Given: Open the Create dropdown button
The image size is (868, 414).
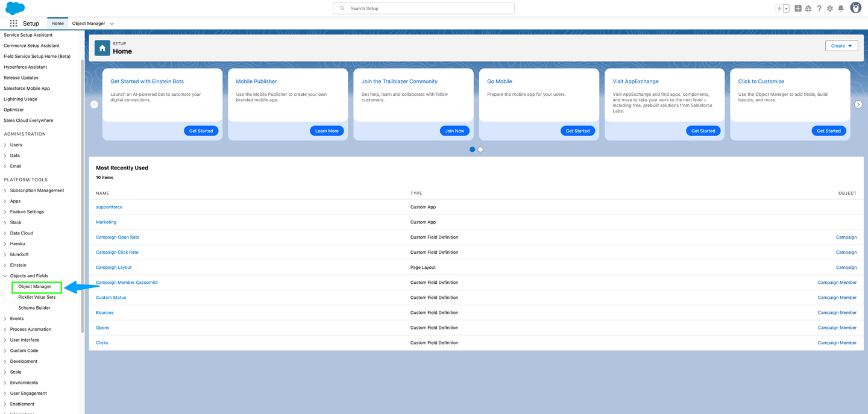Looking at the screenshot, I should 841,46.
